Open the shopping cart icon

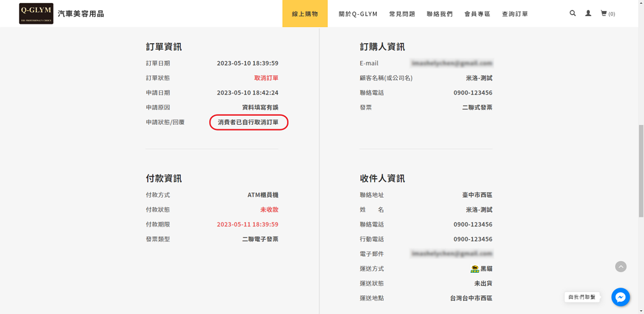click(x=607, y=14)
